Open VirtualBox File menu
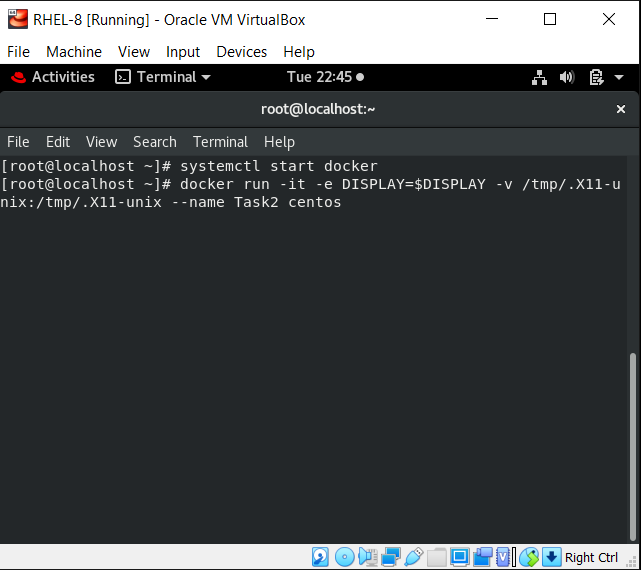The image size is (641, 570). [18, 52]
